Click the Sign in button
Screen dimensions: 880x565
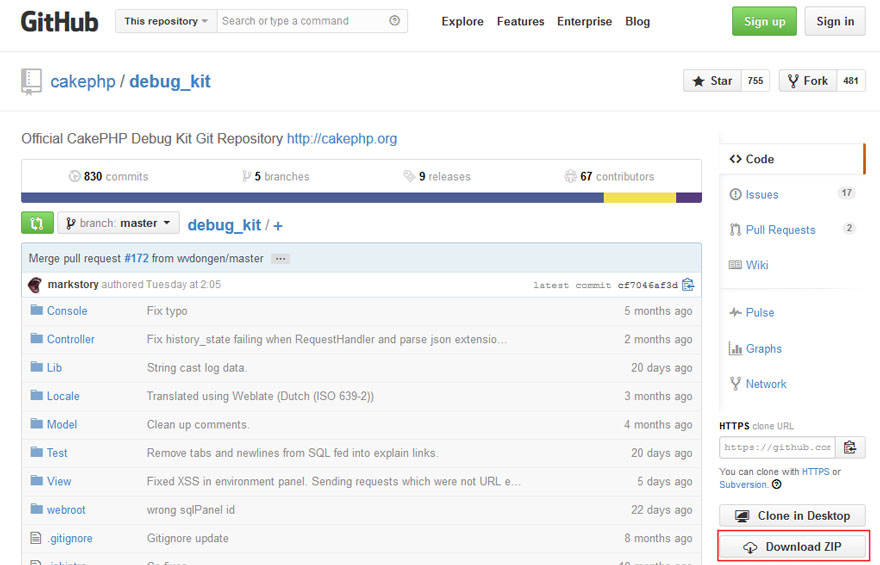pos(835,21)
